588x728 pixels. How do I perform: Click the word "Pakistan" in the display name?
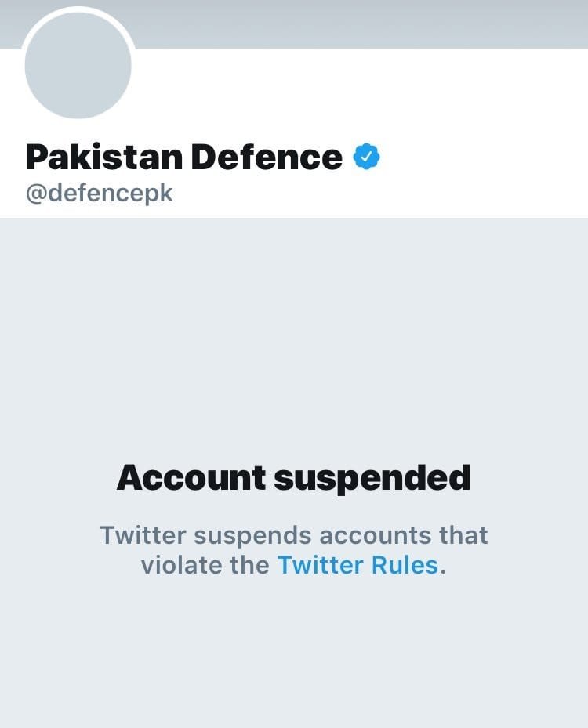pyautogui.click(x=103, y=157)
